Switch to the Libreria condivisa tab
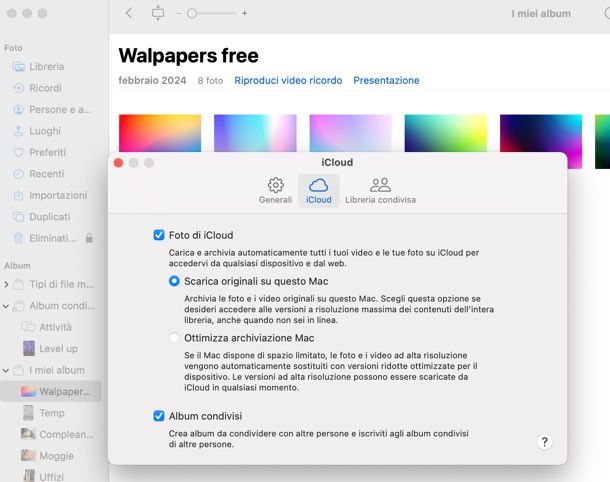 [x=380, y=191]
